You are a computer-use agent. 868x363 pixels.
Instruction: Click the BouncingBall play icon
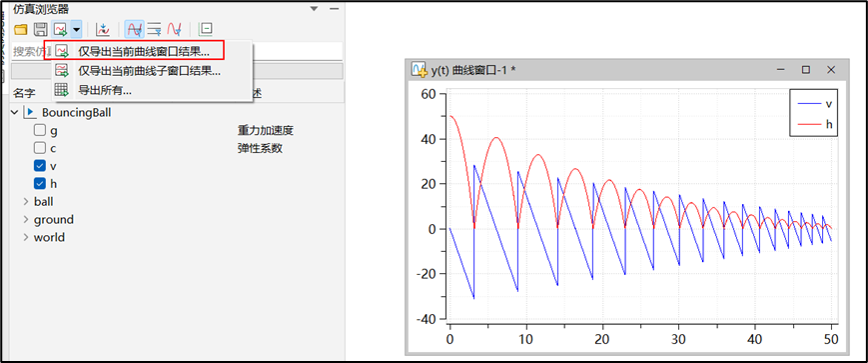pos(29,113)
